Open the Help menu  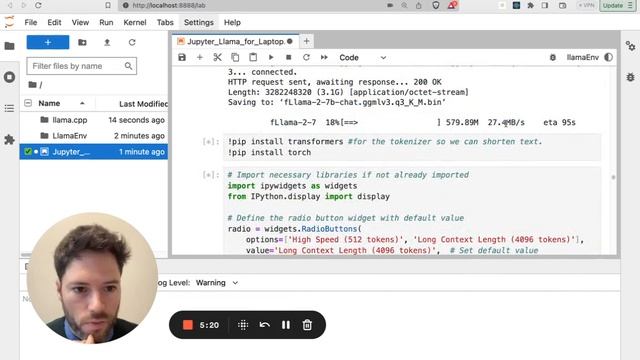tap(232, 22)
